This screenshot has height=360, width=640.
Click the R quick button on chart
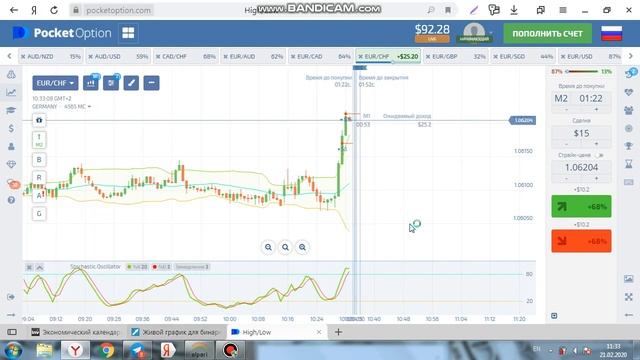point(39,178)
